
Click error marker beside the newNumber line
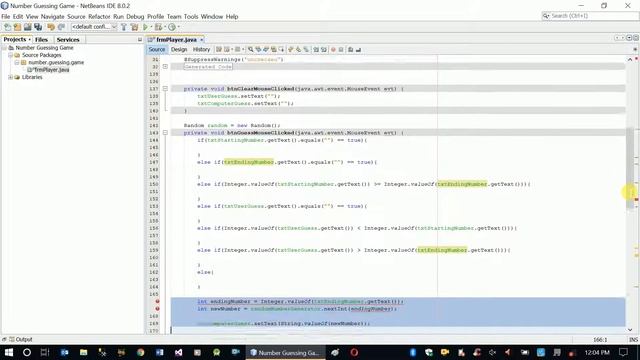157,309
